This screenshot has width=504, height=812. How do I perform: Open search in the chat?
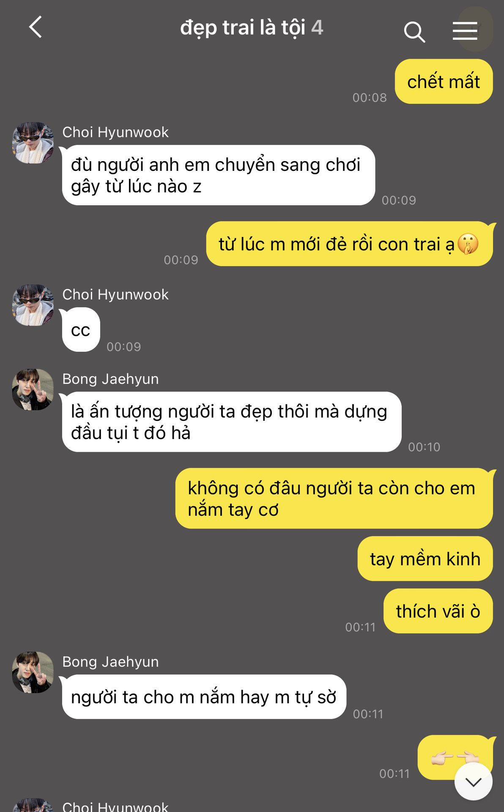pyautogui.click(x=414, y=32)
